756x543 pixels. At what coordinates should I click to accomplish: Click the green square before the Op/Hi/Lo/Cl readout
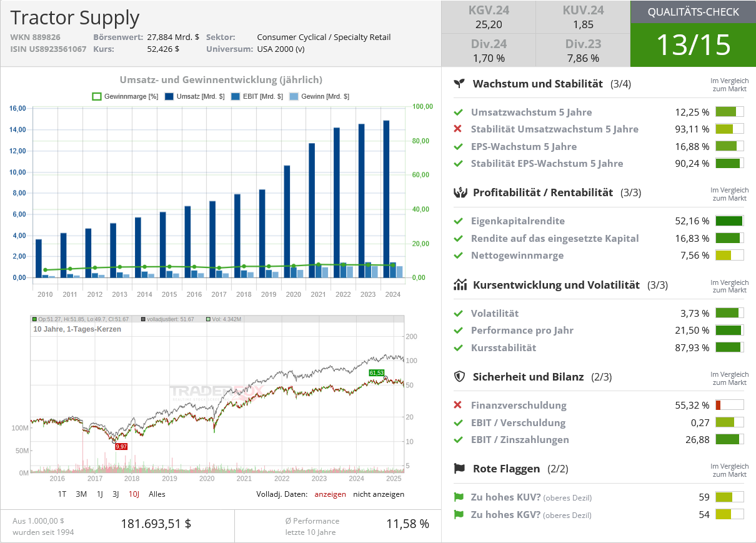[x=34, y=319]
